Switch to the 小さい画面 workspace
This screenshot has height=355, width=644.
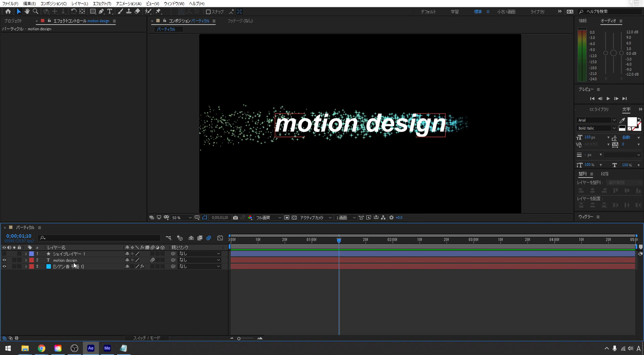tap(506, 12)
